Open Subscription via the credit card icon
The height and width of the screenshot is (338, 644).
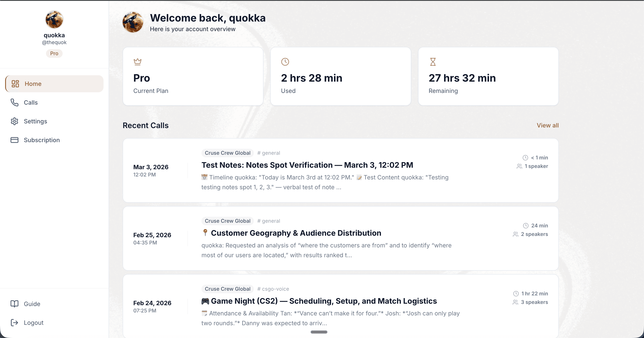coord(15,140)
